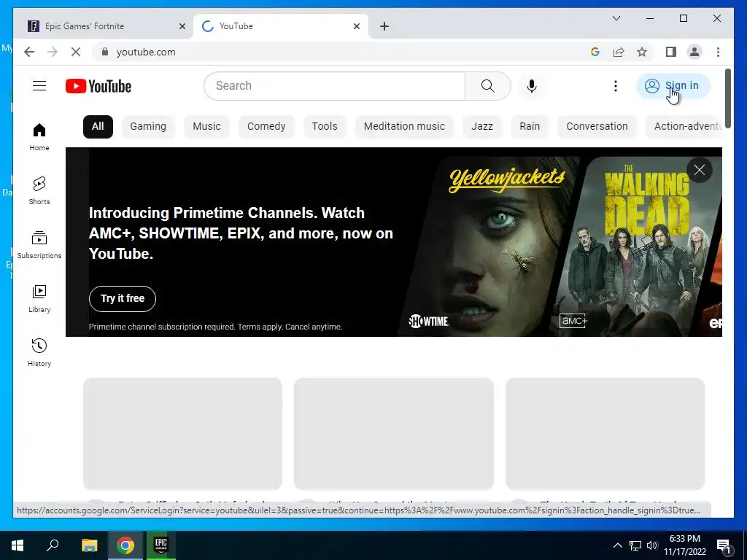The height and width of the screenshot is (560, 747).
Task: Select the YouTube browser tab
Action: tap(281, 26)
